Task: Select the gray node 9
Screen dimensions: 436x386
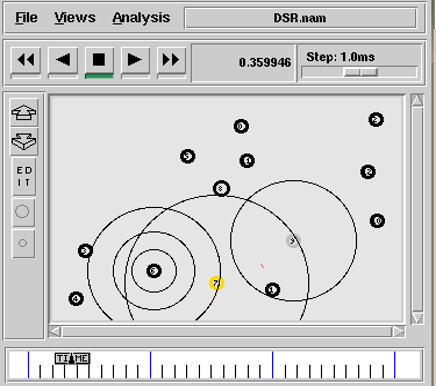Action: coord(293,241)
